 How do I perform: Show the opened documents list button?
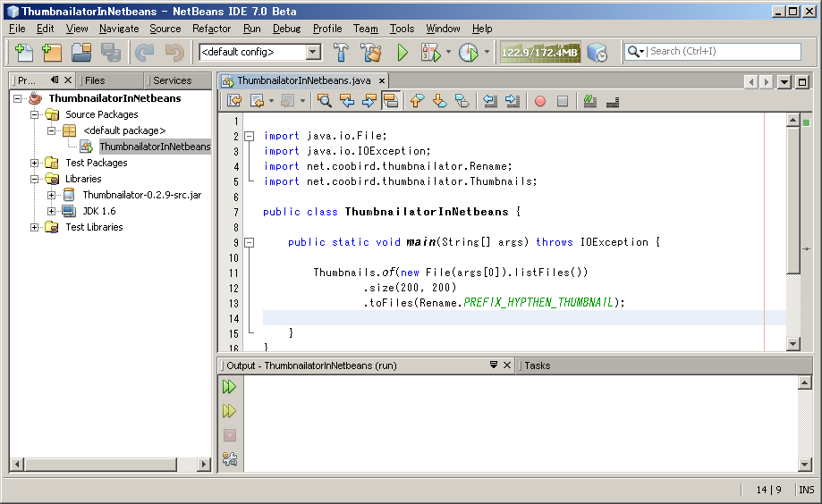784,81
